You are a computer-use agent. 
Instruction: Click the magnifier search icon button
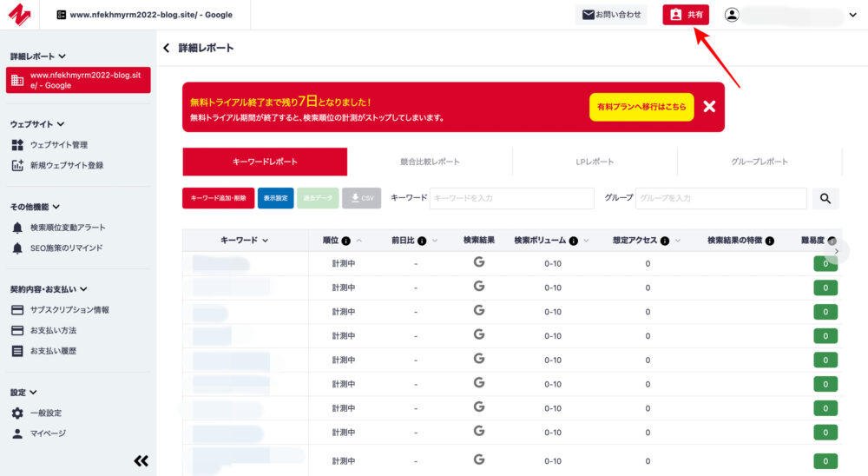click(825, 198)
